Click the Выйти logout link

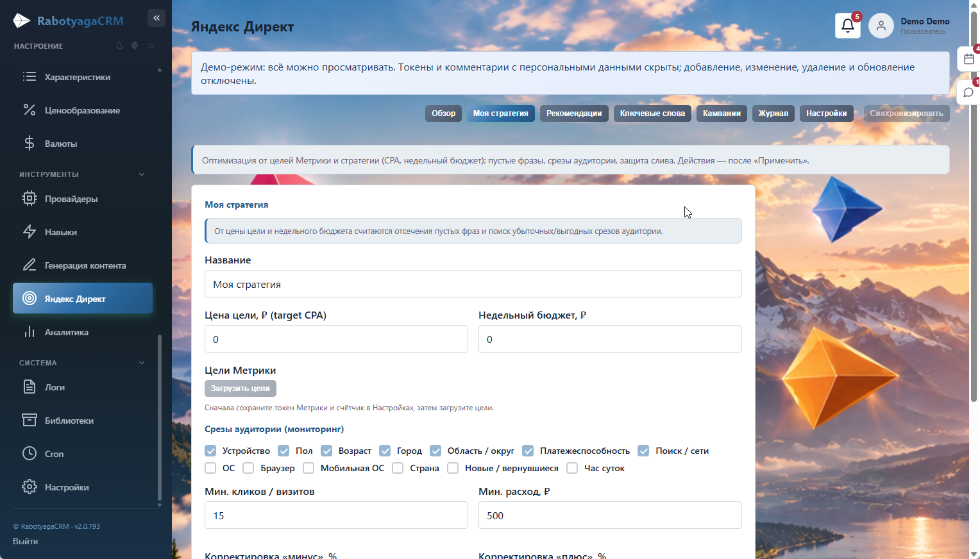[26, 541]
